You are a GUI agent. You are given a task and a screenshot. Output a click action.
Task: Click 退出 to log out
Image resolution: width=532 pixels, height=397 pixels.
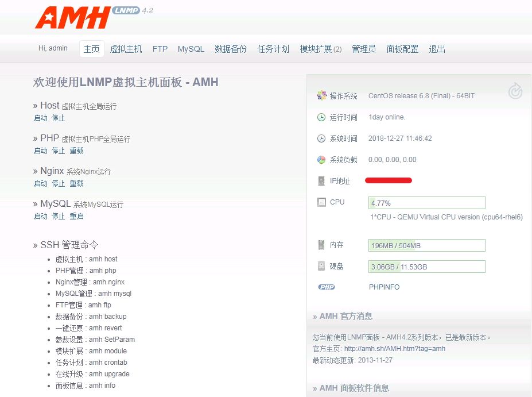pos(437,49)
